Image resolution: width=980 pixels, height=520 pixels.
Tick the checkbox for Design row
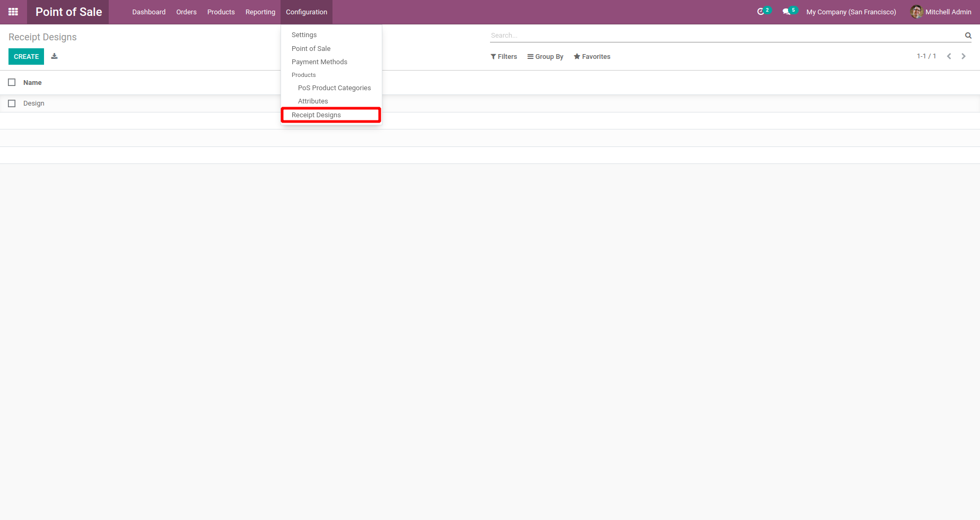click(x=12, y=103)
